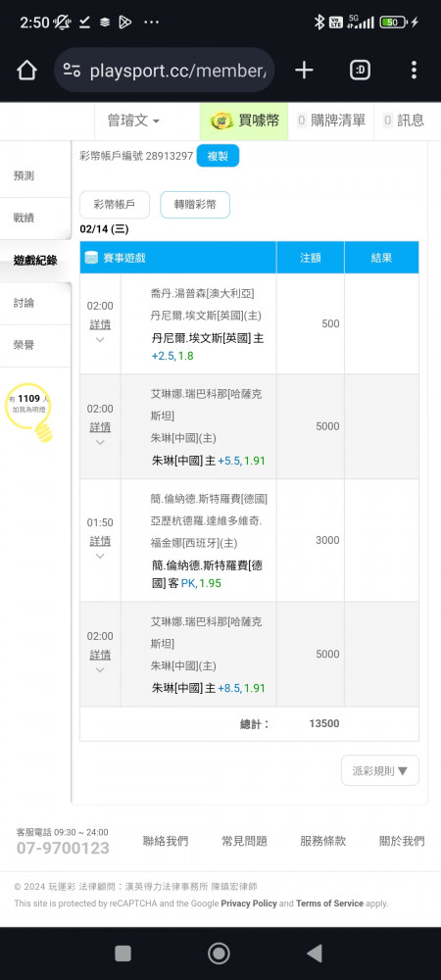
Task: Tap the Android back navigation triangle
Action: (x=315, y=954)
